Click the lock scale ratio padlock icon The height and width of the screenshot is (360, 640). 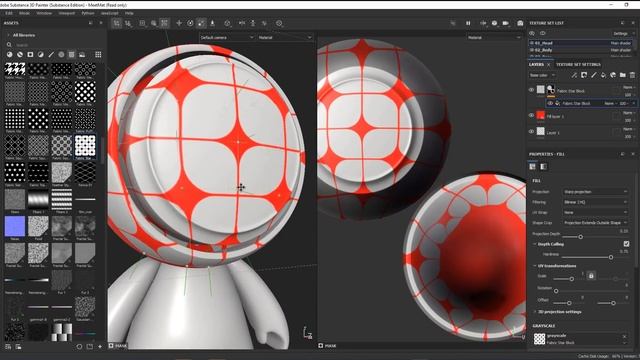click(x=591, y=276)
